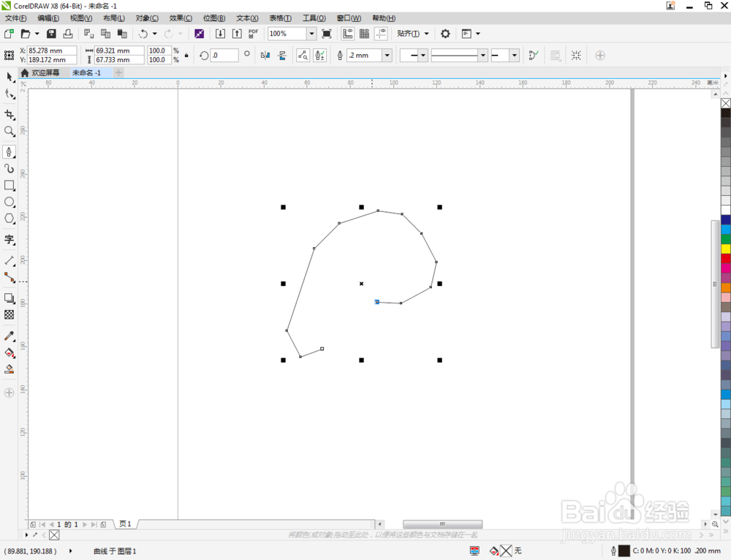
Task: Choose the Polygon tool
Action: (10, 218)
